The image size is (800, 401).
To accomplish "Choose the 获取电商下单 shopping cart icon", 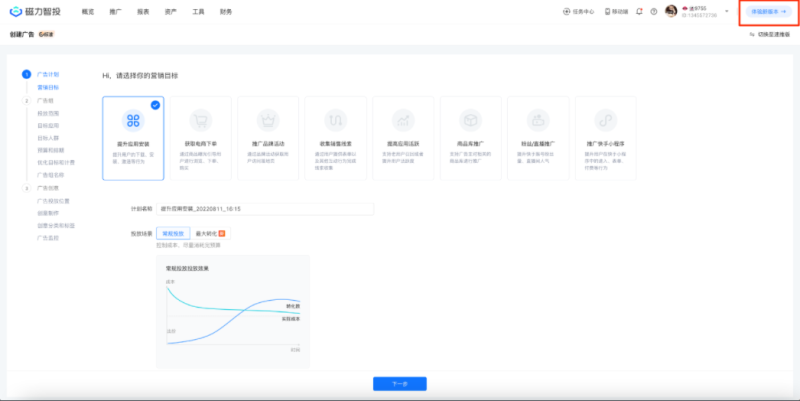I will pos(200,120).
